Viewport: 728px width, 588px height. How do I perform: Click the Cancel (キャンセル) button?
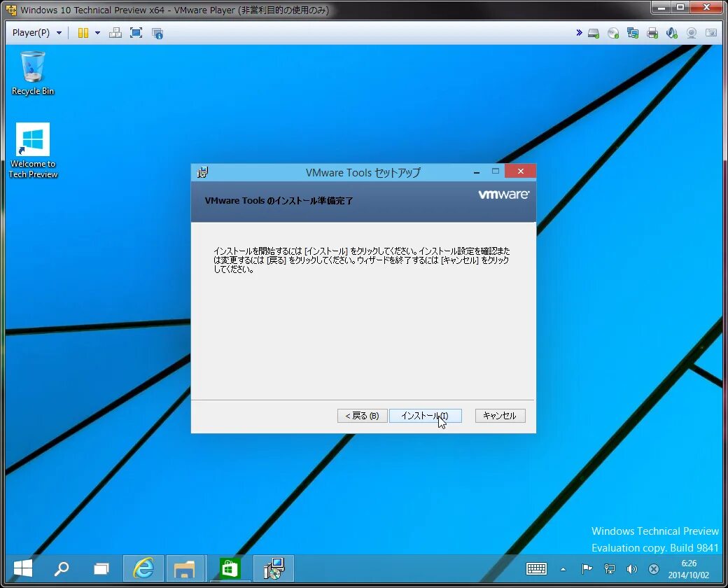tap(500, 416)
